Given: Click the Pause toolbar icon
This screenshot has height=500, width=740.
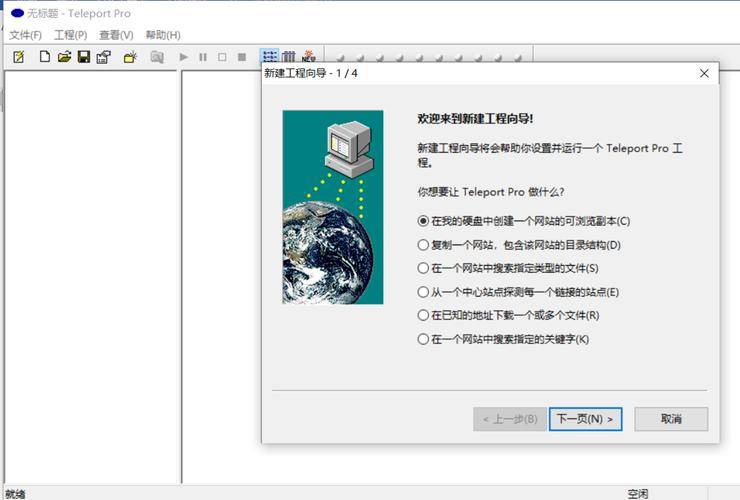Looking at the screenshot, I should point(203,57).
